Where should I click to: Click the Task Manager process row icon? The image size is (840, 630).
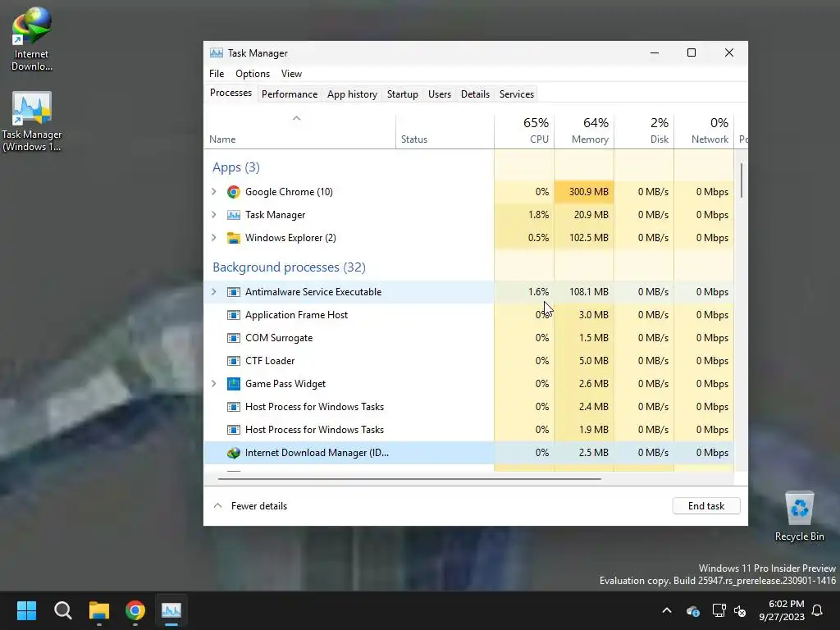point(233,215)
